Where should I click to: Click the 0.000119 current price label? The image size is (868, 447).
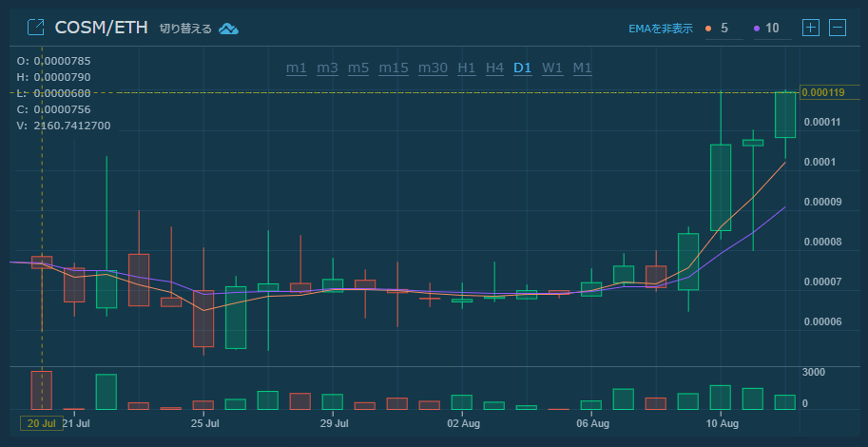tap(823, 92)
